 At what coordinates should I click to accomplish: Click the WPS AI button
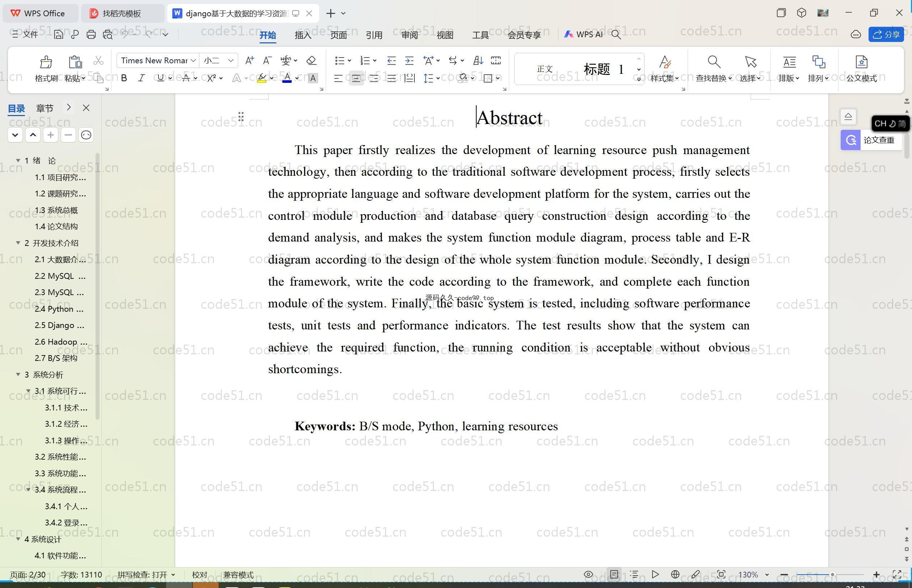tap(583, 34)
